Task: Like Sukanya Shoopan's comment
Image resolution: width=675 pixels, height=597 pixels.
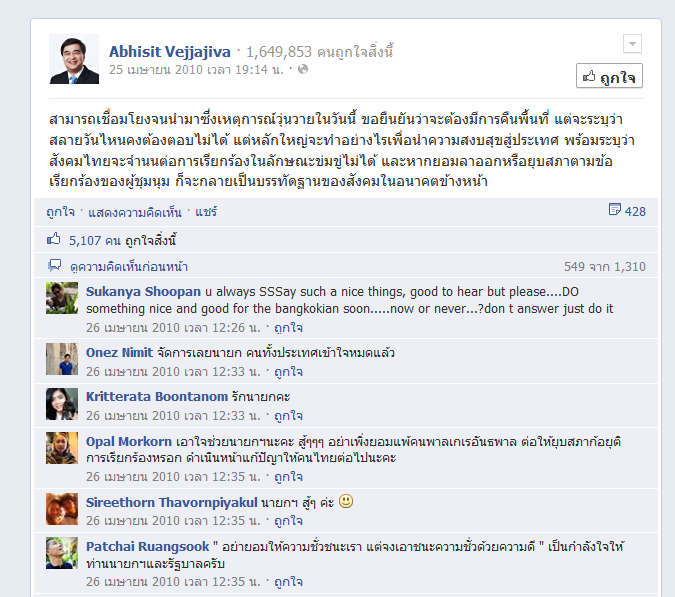Action: coord(288,328)
